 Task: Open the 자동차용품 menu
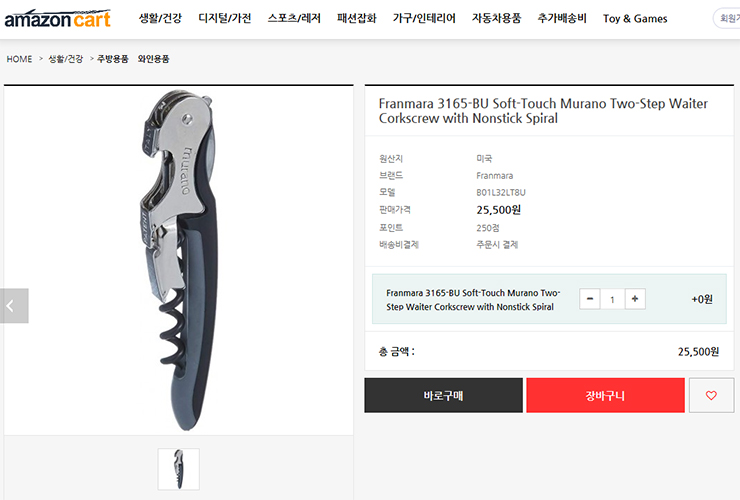(496, 18)
